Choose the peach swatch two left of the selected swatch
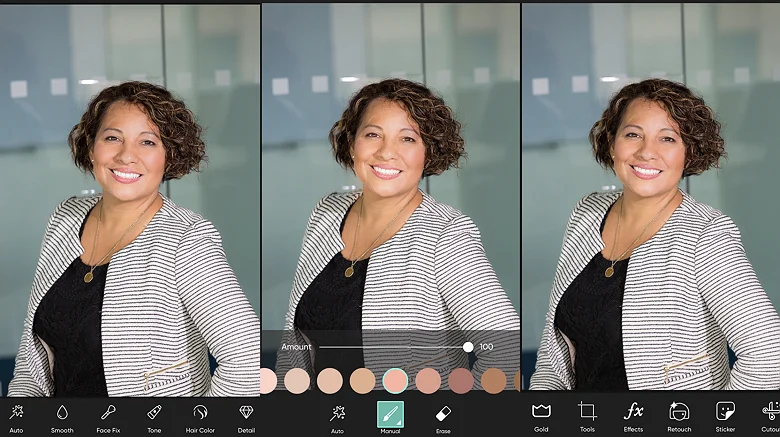780x437 pixels. pos(330,381)
